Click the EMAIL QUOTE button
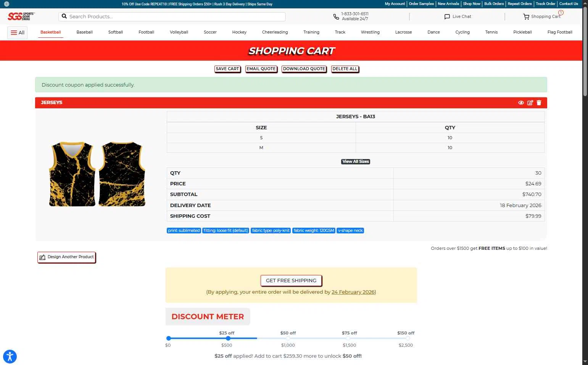588x365 pixels. pos(261,69)
